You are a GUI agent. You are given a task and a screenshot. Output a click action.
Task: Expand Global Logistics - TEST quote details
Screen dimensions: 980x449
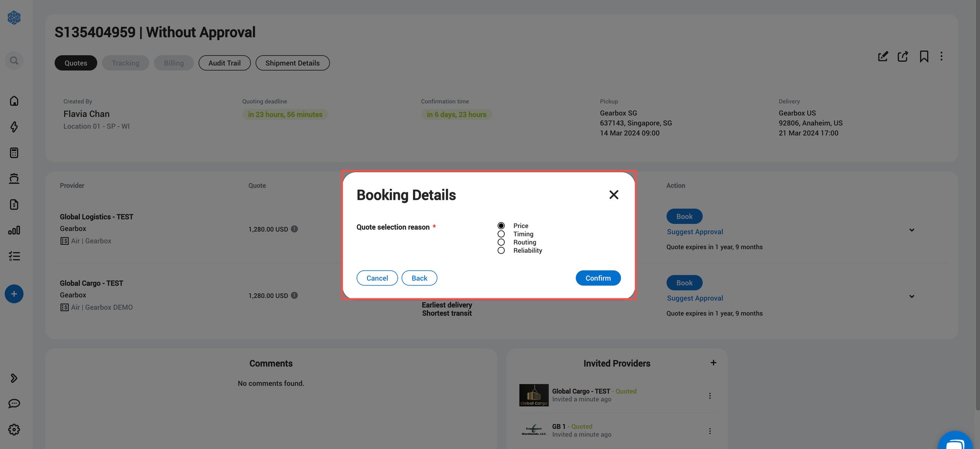point(912,229)
